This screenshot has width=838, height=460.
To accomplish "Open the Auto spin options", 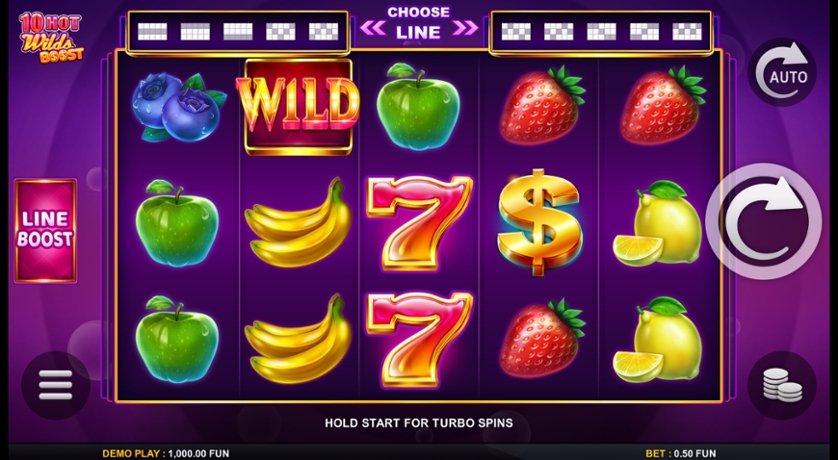I will point(781,72).
